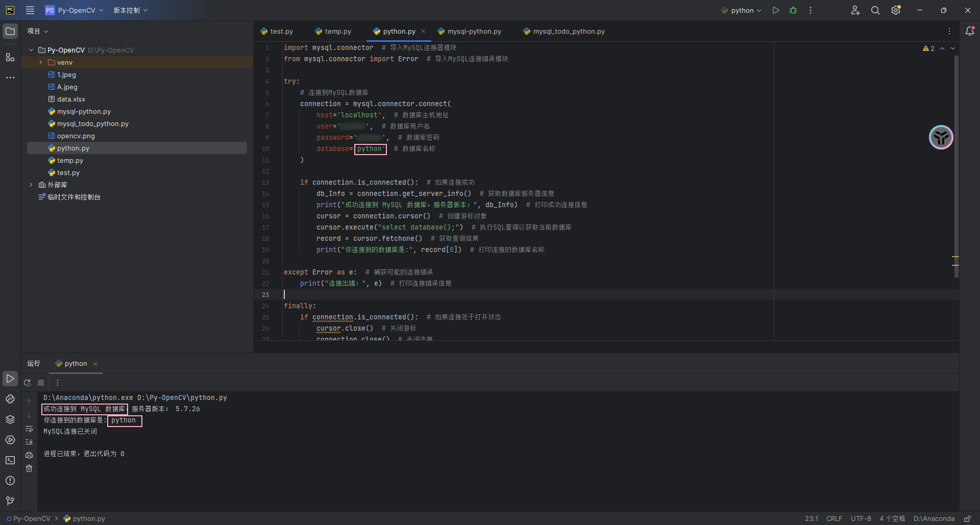
Task: Expand the venv folder
Action: (x=40, y=62)
